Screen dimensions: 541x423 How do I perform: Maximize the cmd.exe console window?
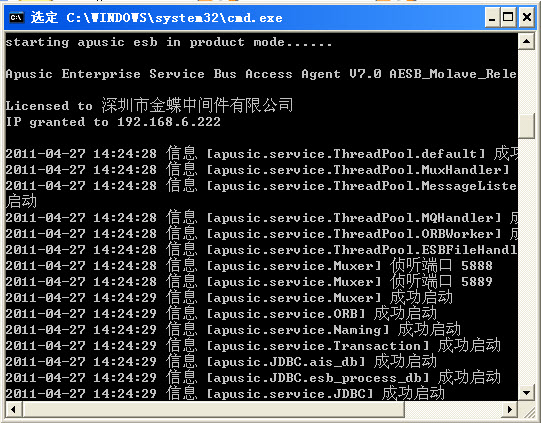click(508, 17)
